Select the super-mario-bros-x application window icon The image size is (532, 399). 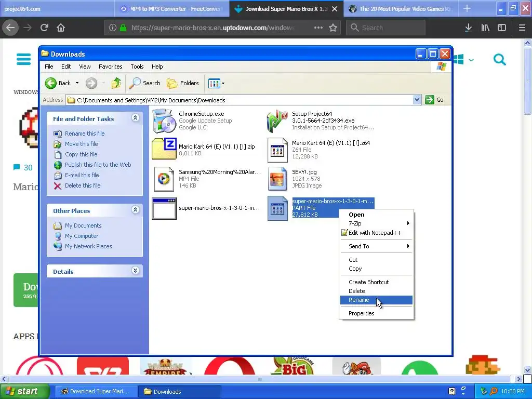point(164,209)
